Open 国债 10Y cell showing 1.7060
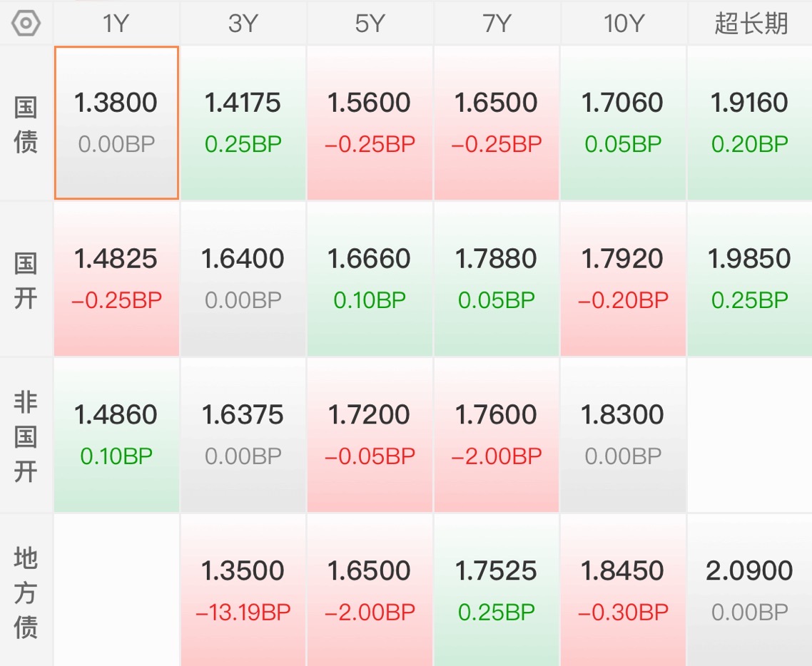 (624, 123)
